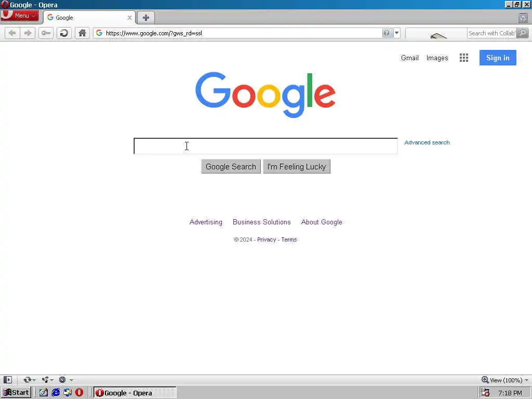Open the Terms link

[x=289, y=240]
